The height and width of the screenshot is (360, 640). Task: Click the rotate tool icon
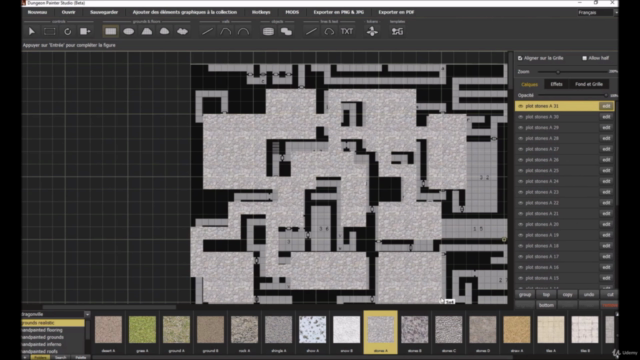(67, 31)
